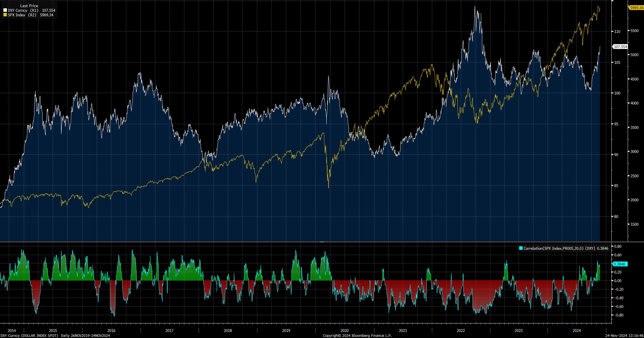
Task: Select the 2020 year label on axis
Action: coord(344,330)
